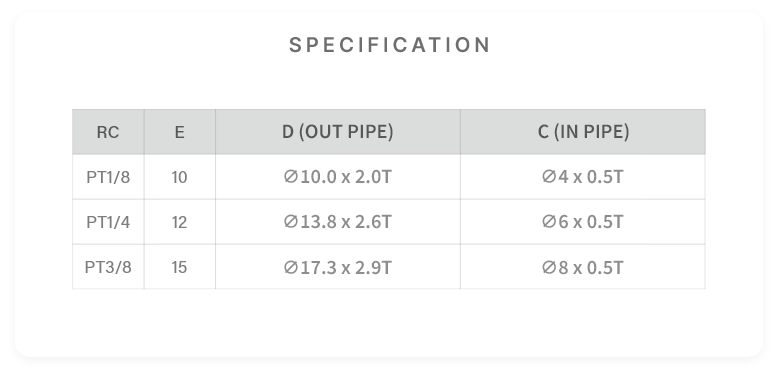Select the PT1/4 cell
Image resolution: width=778 pixels, height=375 pixels.
pos(108,222)
